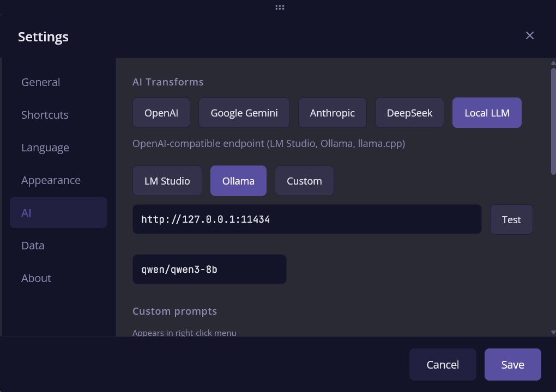Switch provider to Anthropic

click(x=332, y=113)
